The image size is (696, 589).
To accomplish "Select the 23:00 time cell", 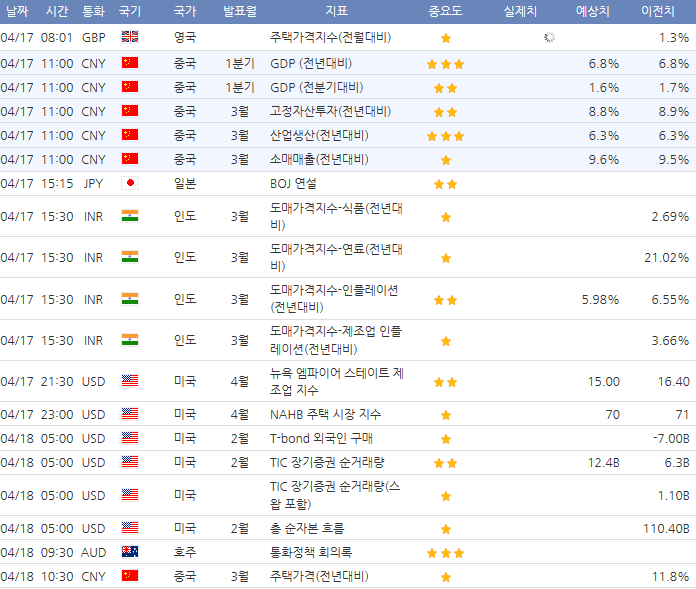I will tap(57, 415).
